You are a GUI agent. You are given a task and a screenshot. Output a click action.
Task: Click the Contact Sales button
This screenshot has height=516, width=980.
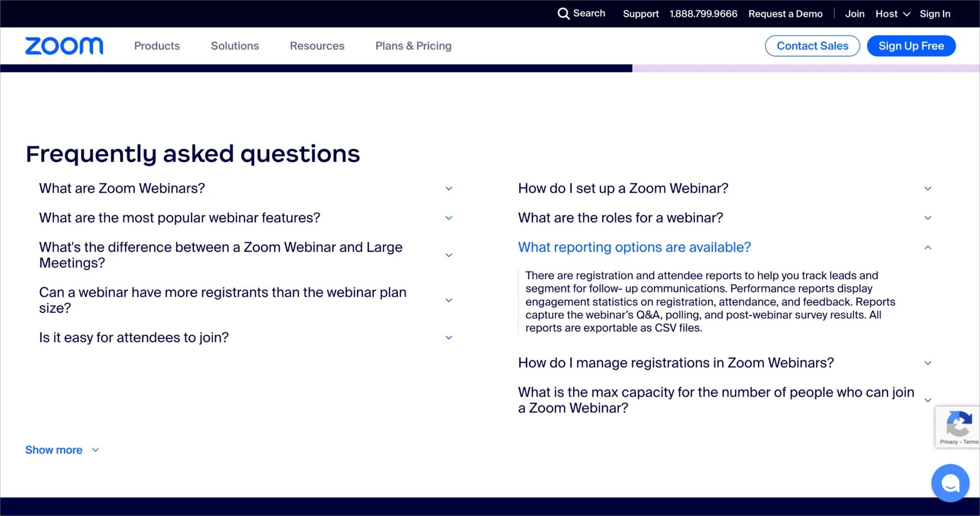[x=812, y=45]
